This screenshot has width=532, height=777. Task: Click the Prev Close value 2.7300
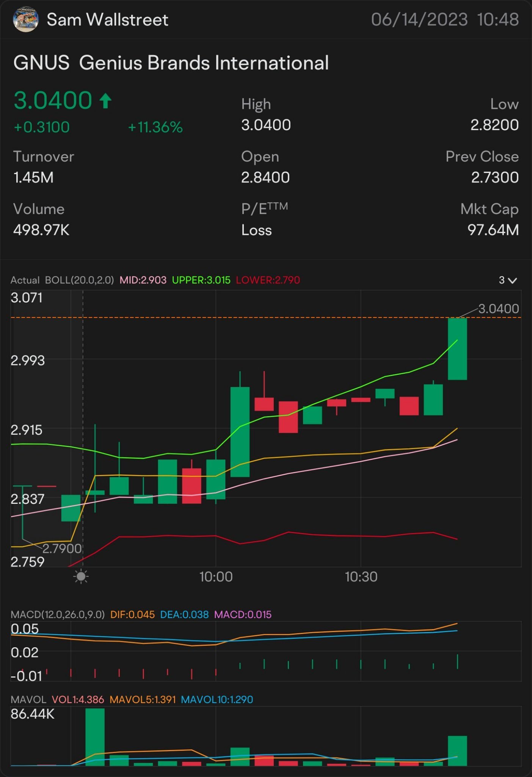495,178
